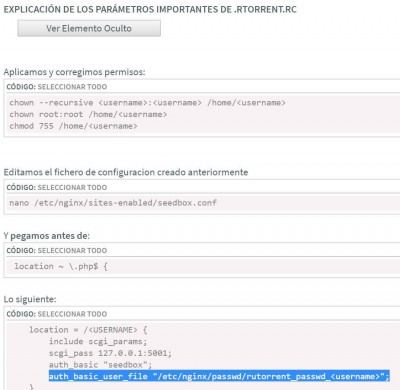The height and width of the screenshot is (390, 400).
Task: Click the location = /<USERNAME> code line
Action: pos(88,330)
